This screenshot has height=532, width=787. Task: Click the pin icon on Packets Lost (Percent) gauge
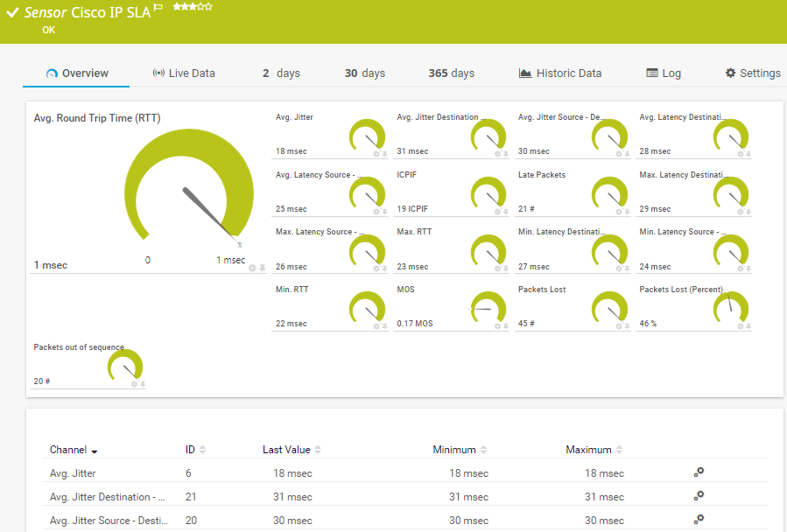(748, 326)
